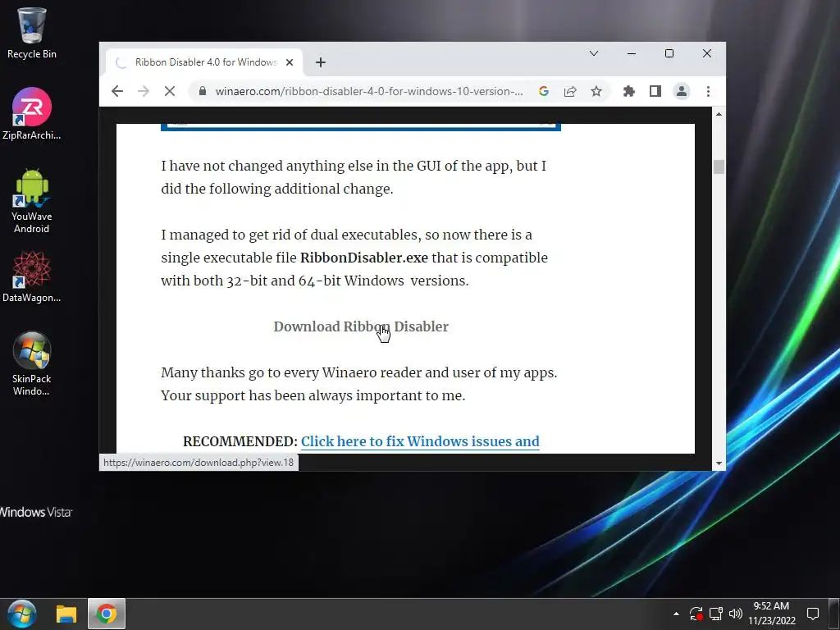
Task: Open the Chrome profile avatar
Action: (x=682, y=91)
